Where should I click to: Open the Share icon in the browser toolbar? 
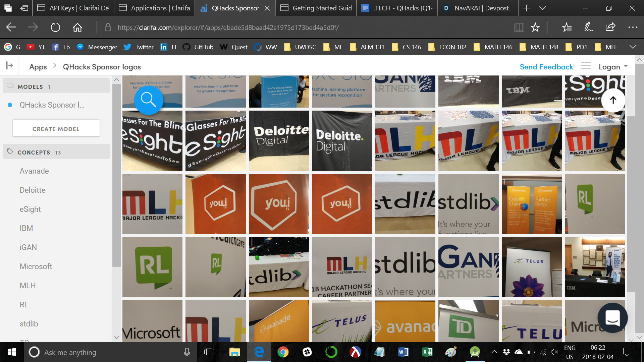pyautogui.click(x=610, y=27)
